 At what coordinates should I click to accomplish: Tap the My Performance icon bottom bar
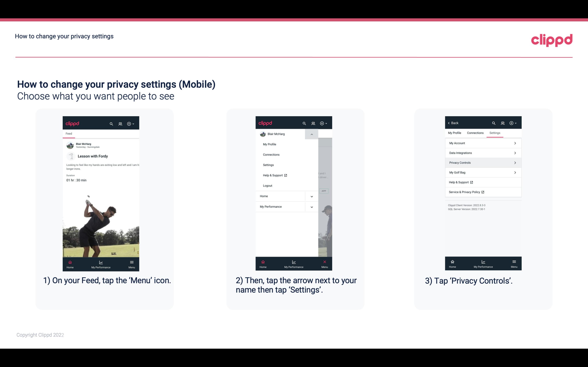click(x=101, y=263)
